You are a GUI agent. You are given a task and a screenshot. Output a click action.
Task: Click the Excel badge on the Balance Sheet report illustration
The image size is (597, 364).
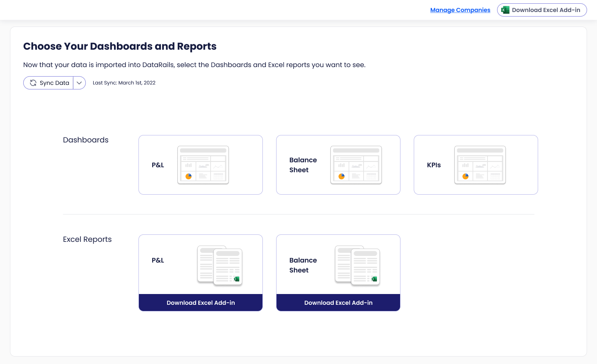pyautogui.click(x=374, y=279)
